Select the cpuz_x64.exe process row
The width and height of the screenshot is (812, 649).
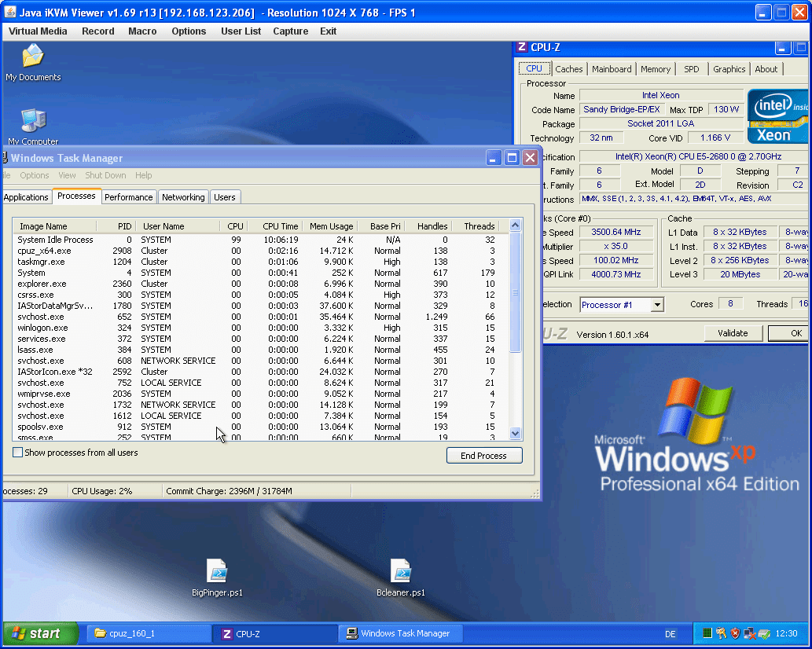[44, 251]
